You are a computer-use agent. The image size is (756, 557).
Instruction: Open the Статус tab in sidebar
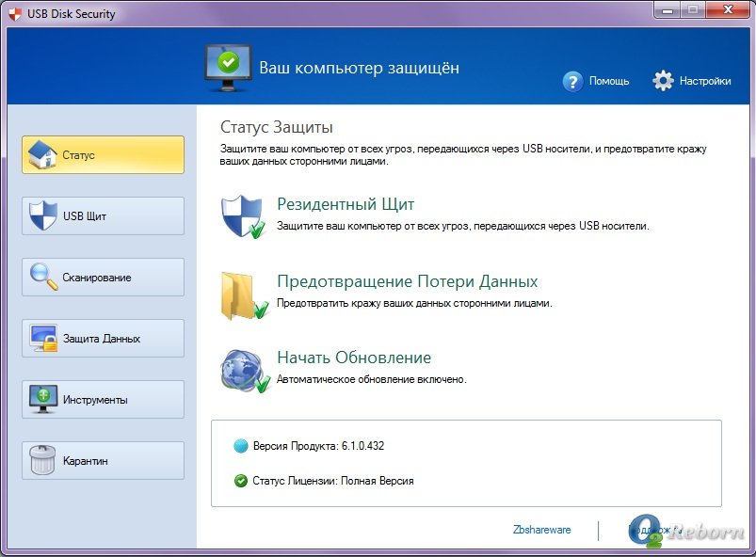pos(103,154)
